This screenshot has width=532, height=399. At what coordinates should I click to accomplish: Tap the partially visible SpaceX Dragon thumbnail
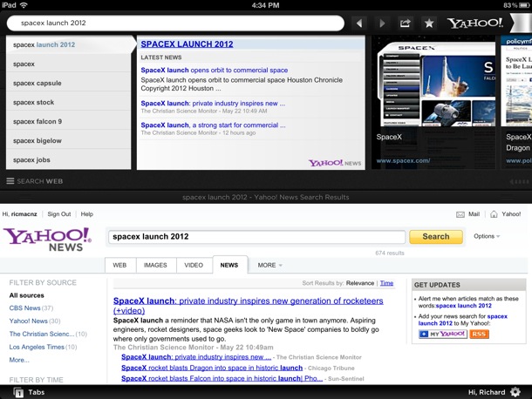516,102
